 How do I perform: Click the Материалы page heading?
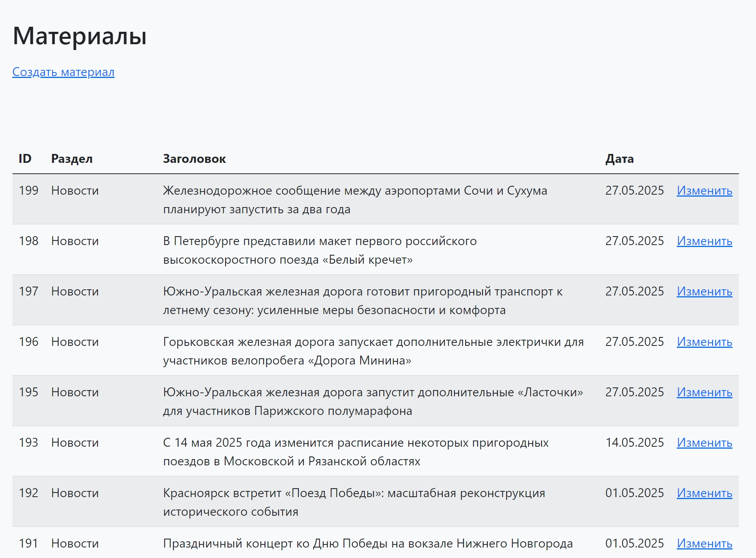(80, 36)
